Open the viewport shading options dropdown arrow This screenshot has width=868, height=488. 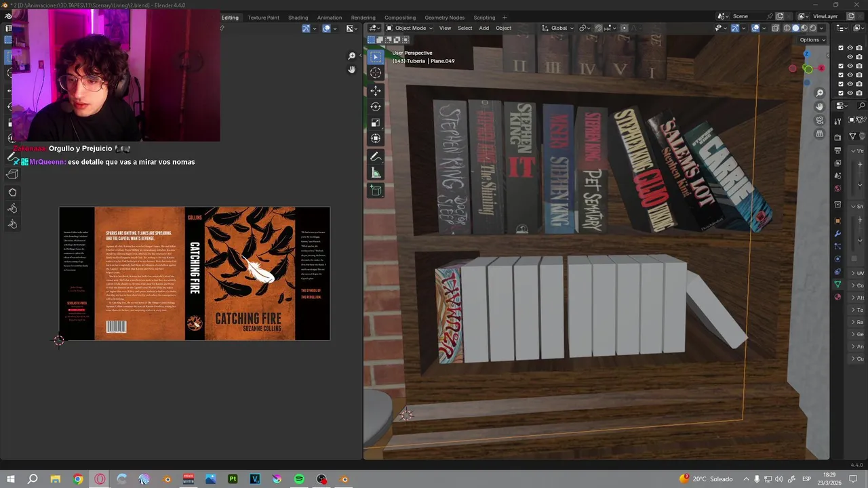point(822,28)
